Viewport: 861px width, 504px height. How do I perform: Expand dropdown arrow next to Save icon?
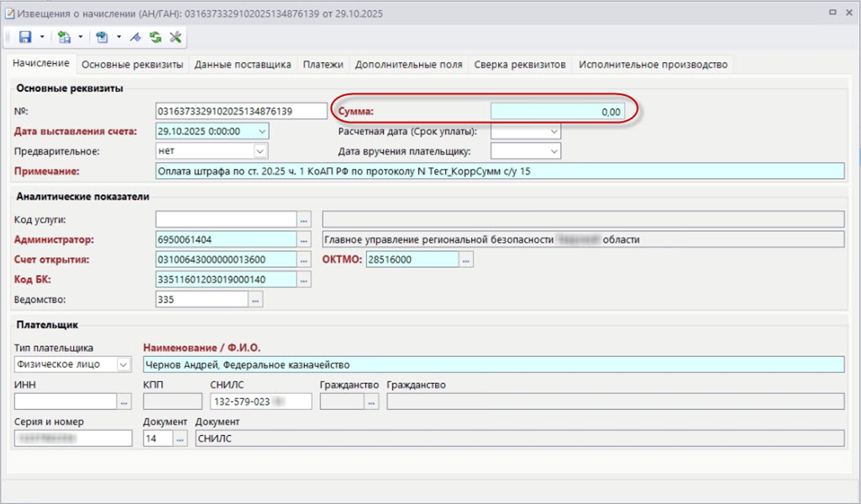click(x=41, y=37)
